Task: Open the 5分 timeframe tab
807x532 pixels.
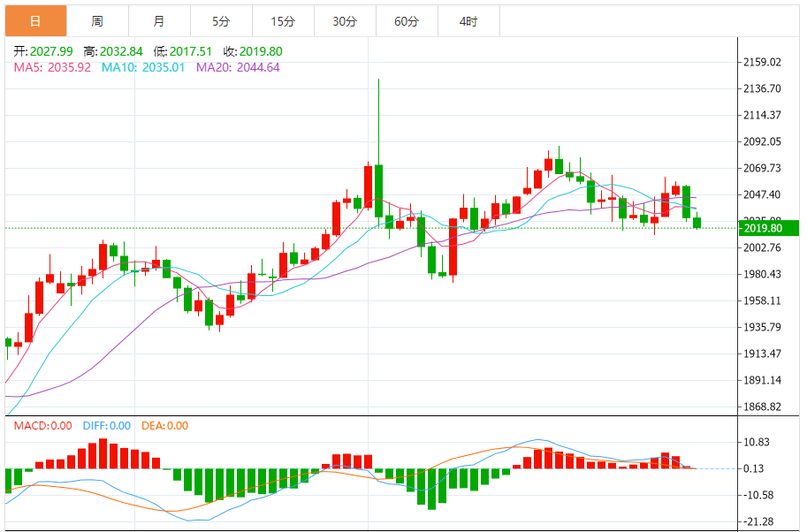Action: click(x=221, y=21)
